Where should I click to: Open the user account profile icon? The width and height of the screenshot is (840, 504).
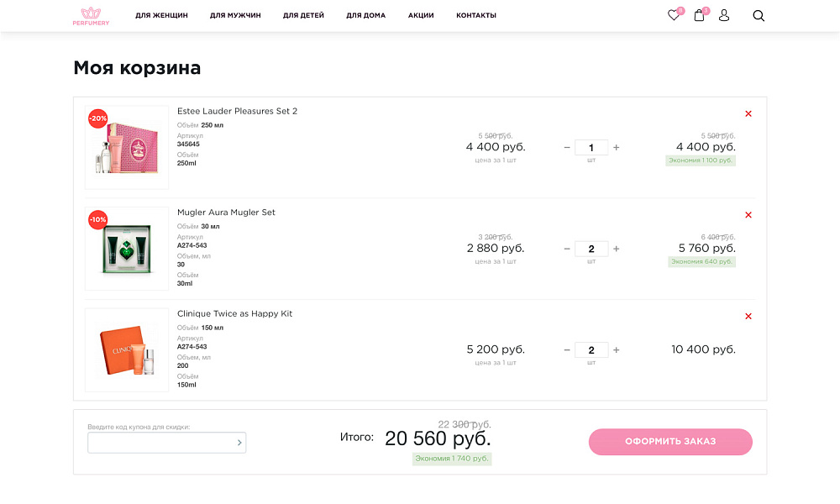(x=724, y=15)
